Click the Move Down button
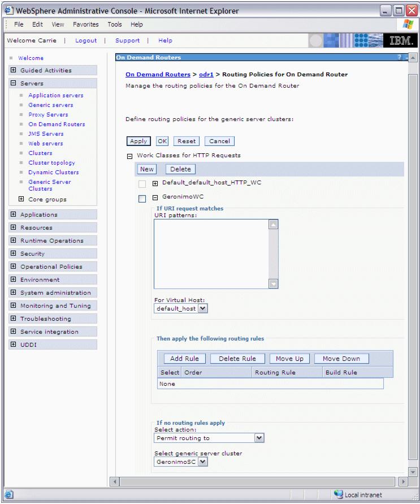 (341, 359)
